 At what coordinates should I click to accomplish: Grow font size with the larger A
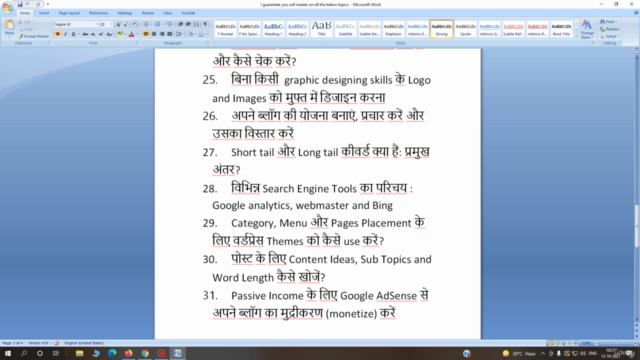(118, 24)
